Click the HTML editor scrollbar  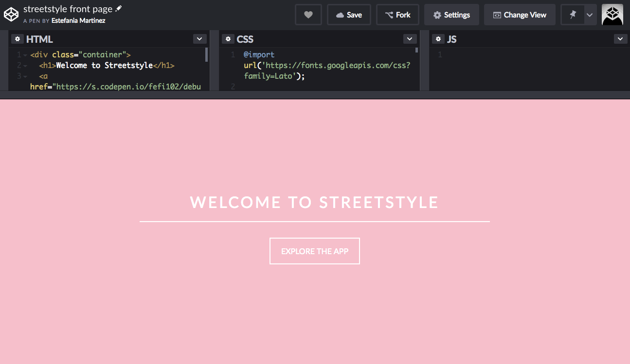[207, 54]
